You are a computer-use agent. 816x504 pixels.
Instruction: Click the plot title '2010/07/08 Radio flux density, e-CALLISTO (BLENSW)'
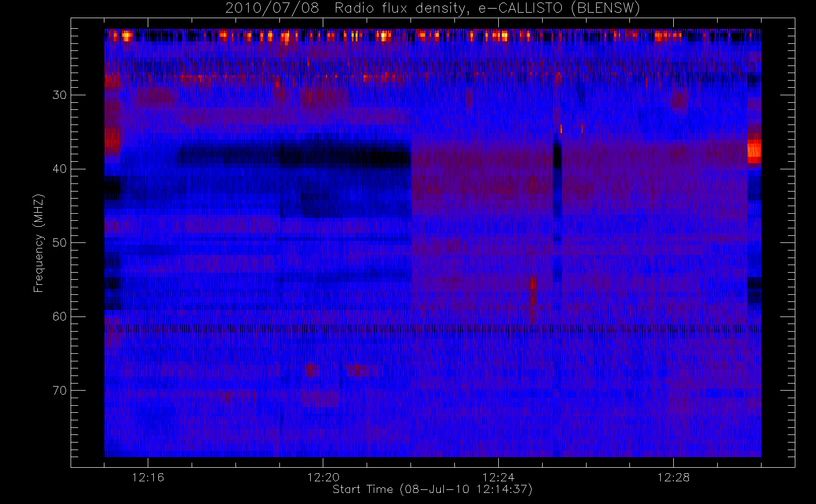[x=432, y=8]
